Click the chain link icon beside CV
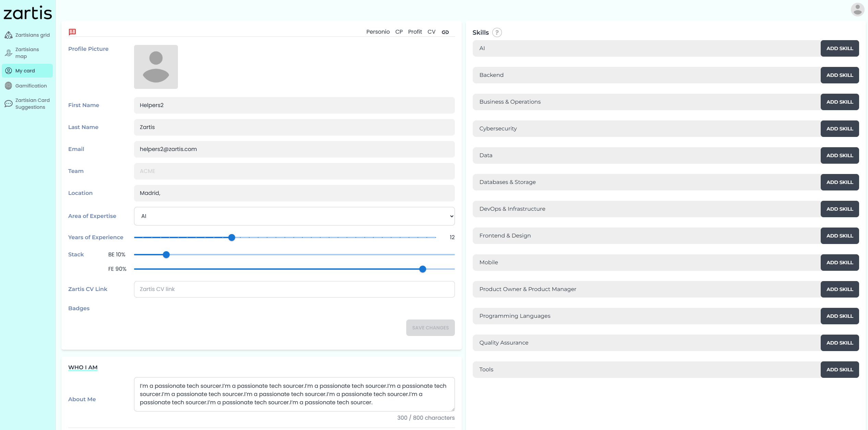Viewport: 868px width, 430px height. [445, 32]
